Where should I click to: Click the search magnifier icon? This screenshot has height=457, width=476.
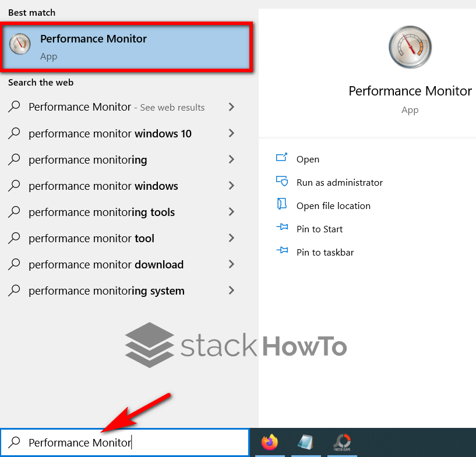pos(15,442)
